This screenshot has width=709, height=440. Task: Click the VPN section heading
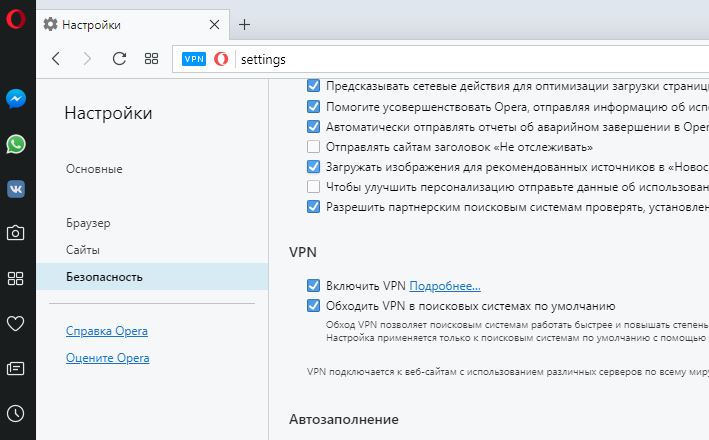[x=303, y=252]
